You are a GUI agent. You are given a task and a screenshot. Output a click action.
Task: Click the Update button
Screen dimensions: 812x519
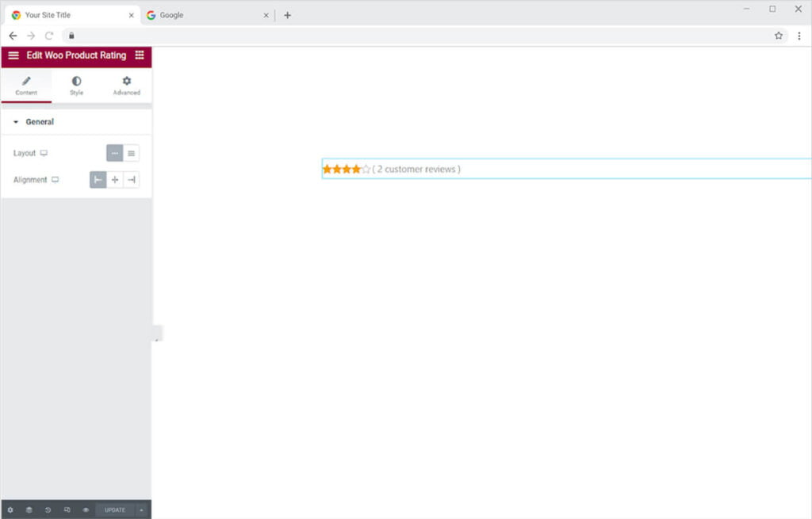click(115, 509)
